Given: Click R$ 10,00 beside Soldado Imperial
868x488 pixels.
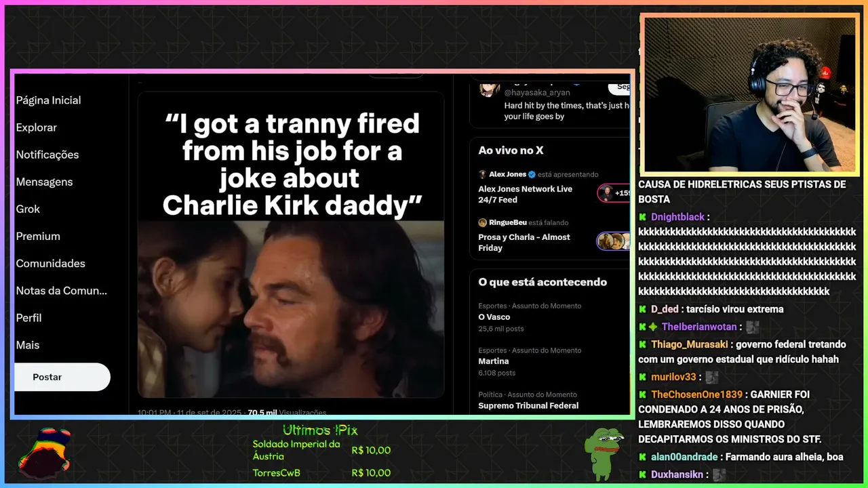Looking at the screenshot, I should click(371, 450).
